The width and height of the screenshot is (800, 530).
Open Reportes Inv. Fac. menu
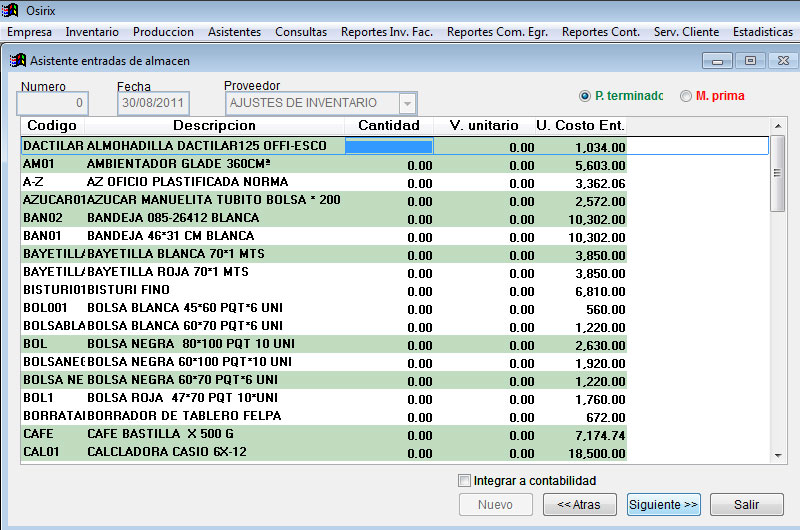[387, 32]
